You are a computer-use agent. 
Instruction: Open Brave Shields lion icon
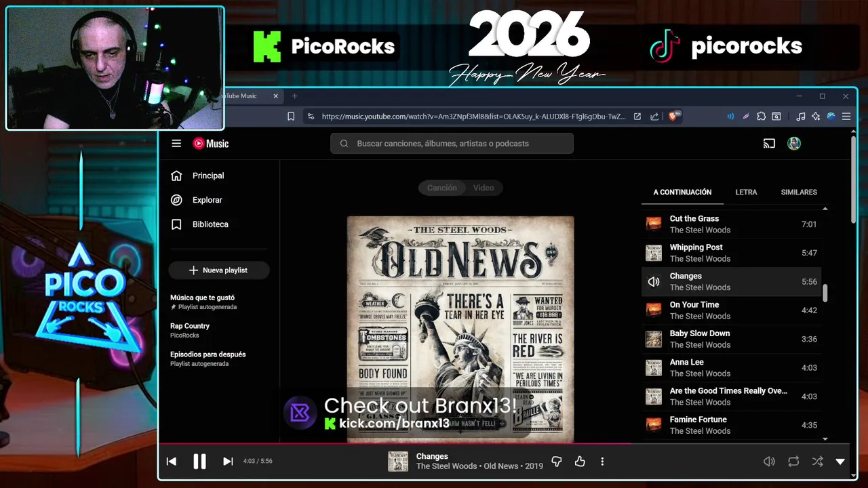(675, 117)
